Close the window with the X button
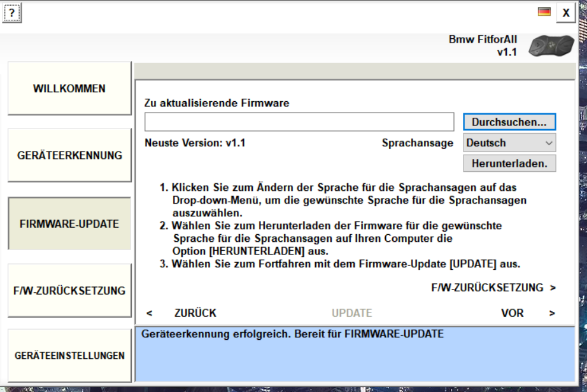This screenshot has height=392, width=587. 565,13
